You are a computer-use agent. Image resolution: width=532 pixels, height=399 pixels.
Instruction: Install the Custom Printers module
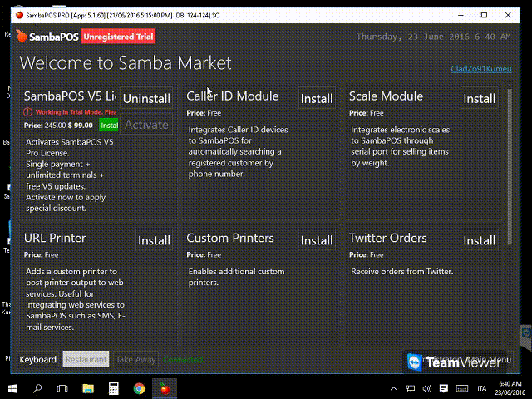[317, 240]
